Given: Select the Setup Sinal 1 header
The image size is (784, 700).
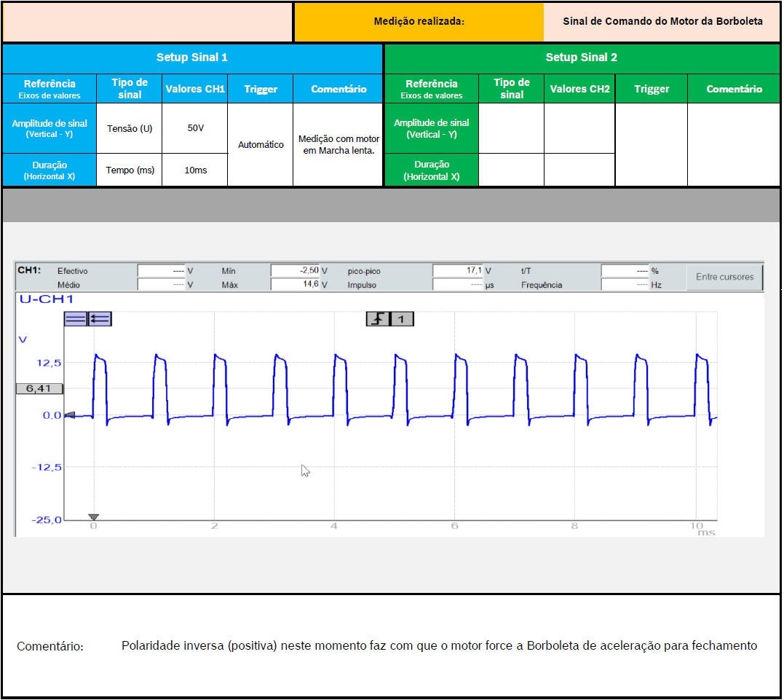Looking at the screenshot, I should pos(192,58).
